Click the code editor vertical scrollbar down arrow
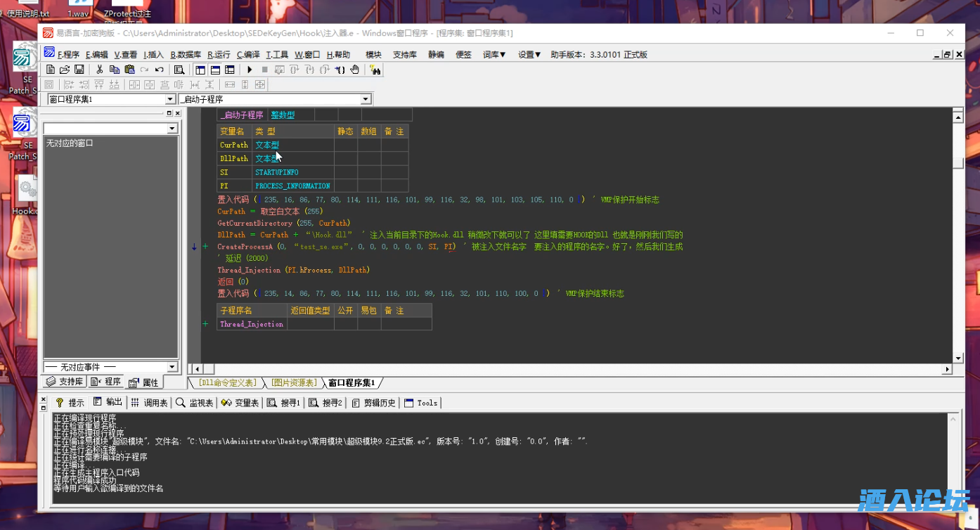Image resolution: width=980 pixels, height=530 pixels. (x=958, y=358)
